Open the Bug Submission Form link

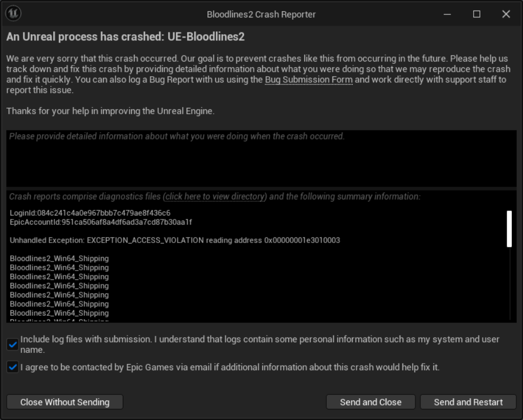309,80
